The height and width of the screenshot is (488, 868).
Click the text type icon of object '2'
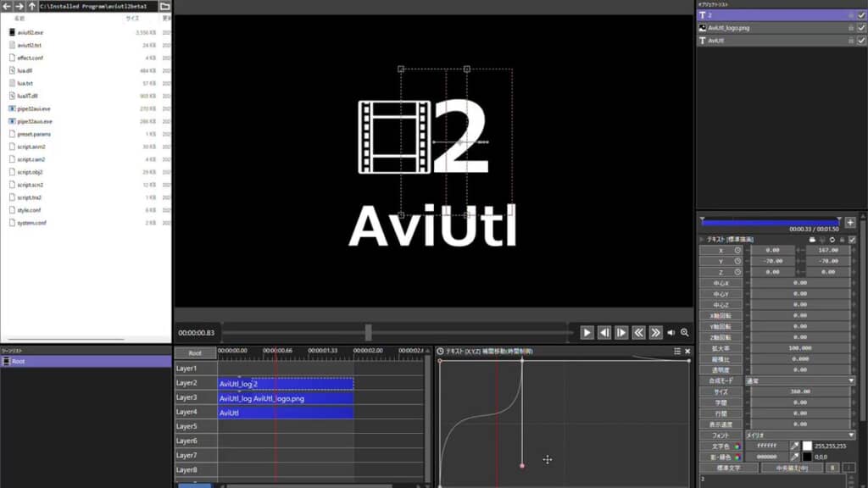[x=703, y=15]
